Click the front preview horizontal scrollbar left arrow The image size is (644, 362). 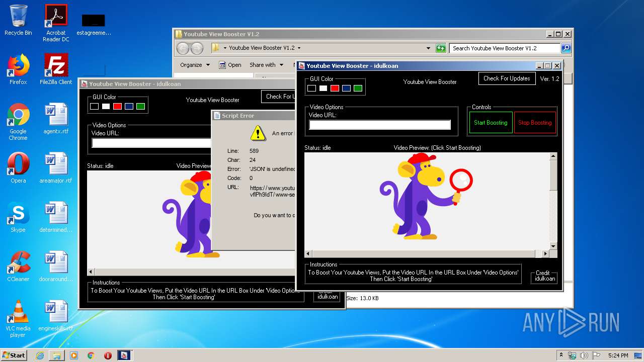[308, 253]
